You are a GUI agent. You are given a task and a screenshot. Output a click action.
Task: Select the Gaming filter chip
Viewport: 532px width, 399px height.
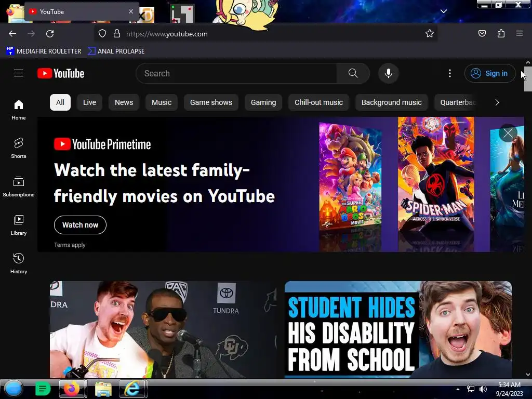tap(263, 102)
